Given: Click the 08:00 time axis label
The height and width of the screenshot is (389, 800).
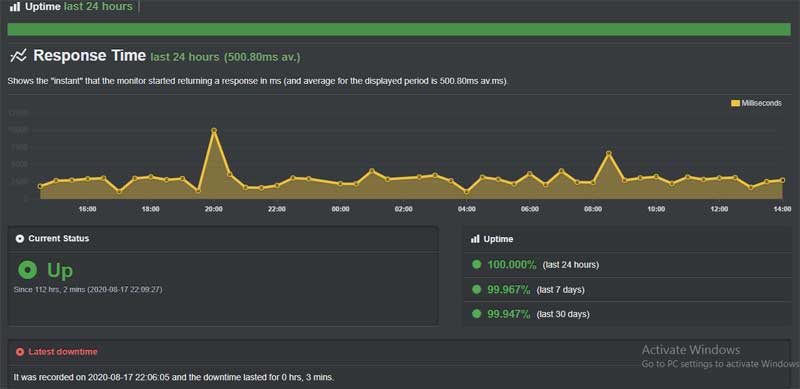Looking at the screenshot, I should 593,209.
